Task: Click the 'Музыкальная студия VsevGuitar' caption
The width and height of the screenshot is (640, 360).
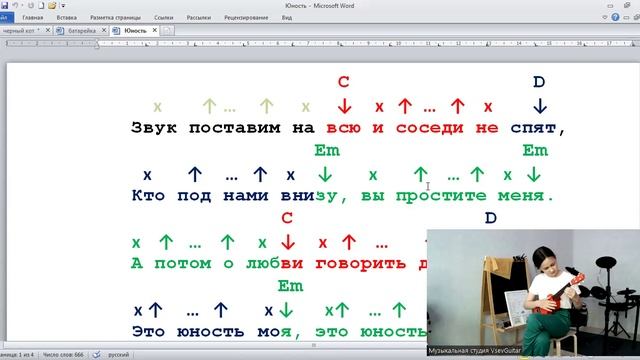Action: click(475, 351)
